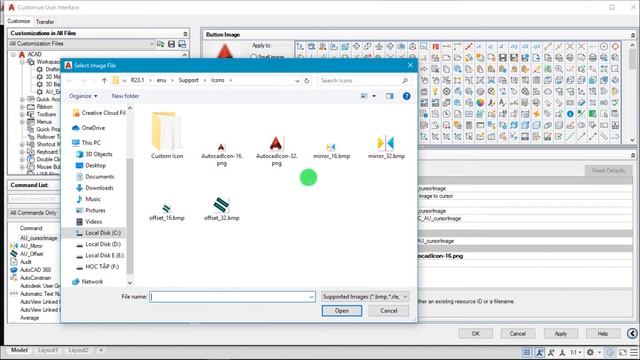This screenshot has width=640, height=360.
Task: Collapse the Customizations in All Files panel
Action: 185,33
